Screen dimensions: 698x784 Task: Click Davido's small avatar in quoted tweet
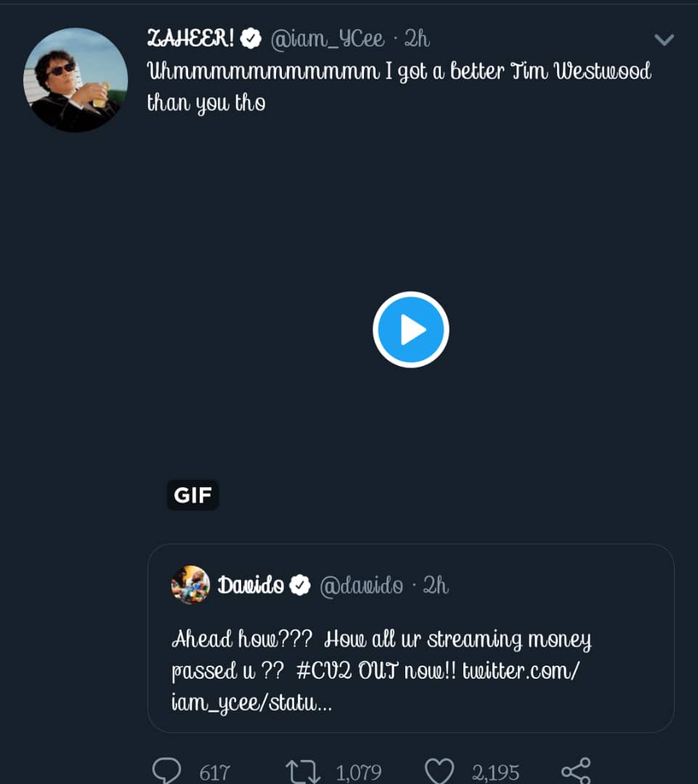190,585
